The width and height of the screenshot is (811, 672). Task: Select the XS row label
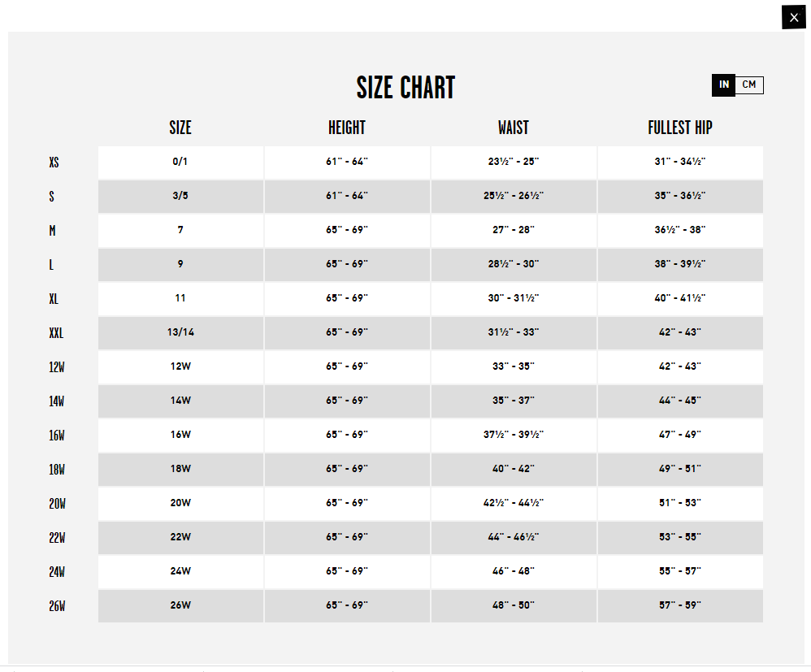point(54,163)
